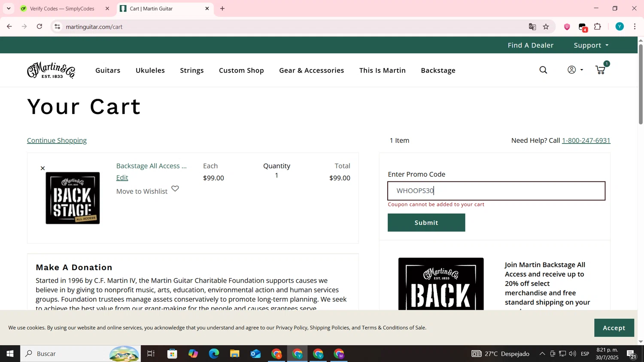Launch Microsoft Edge from taskbar
Viewport: 644px width, 362px height.
coord(214,354)
